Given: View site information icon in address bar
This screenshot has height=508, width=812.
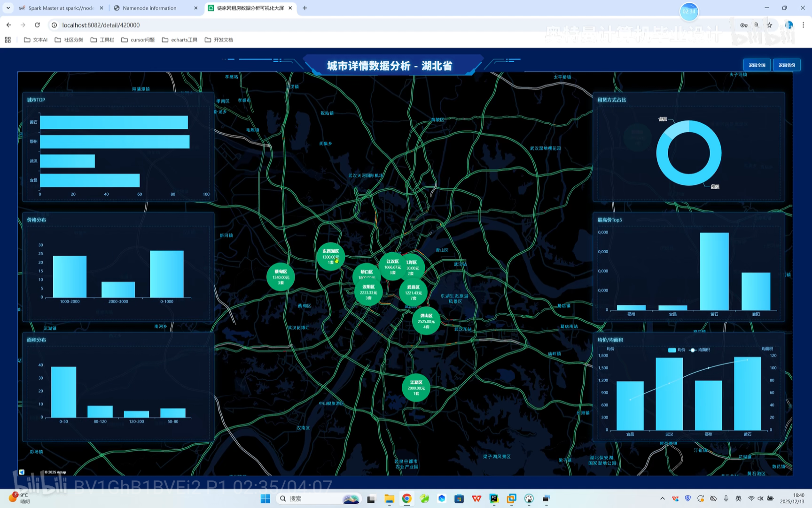Looking at the screenshot, I should [54, 25].
